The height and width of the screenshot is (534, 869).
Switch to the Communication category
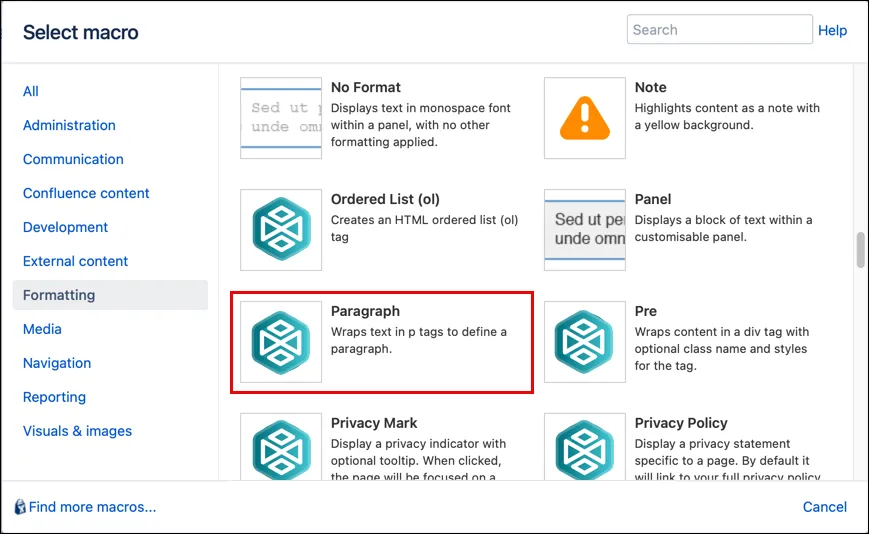(73, 159)
